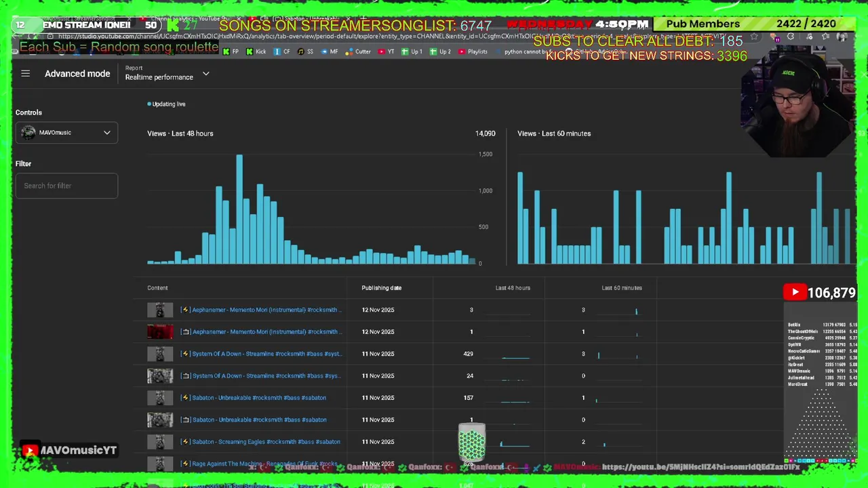The image size is (868, 488).
Task: Click the thumbnail of System Of A Down row with 429 views
Action: click(x=160, y=354)
